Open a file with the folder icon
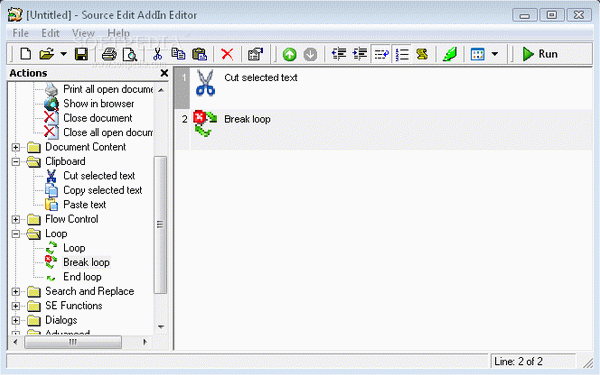 (x=47, y=54)
